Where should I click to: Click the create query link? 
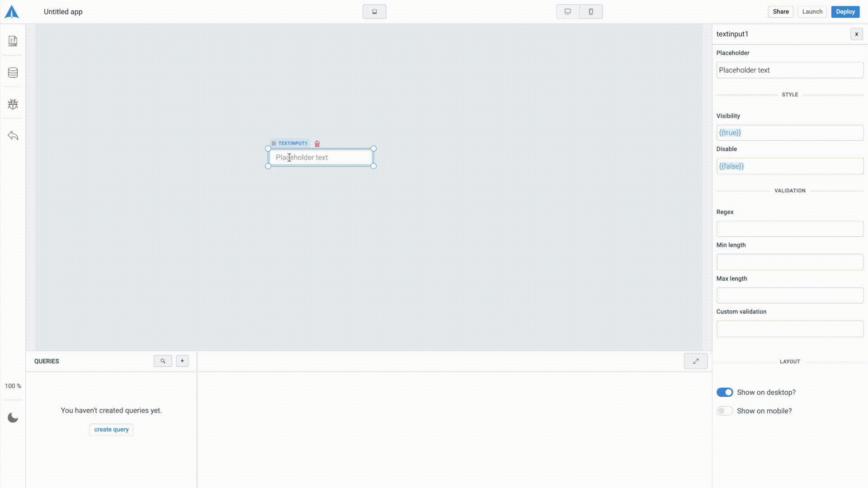pos(111,429)
